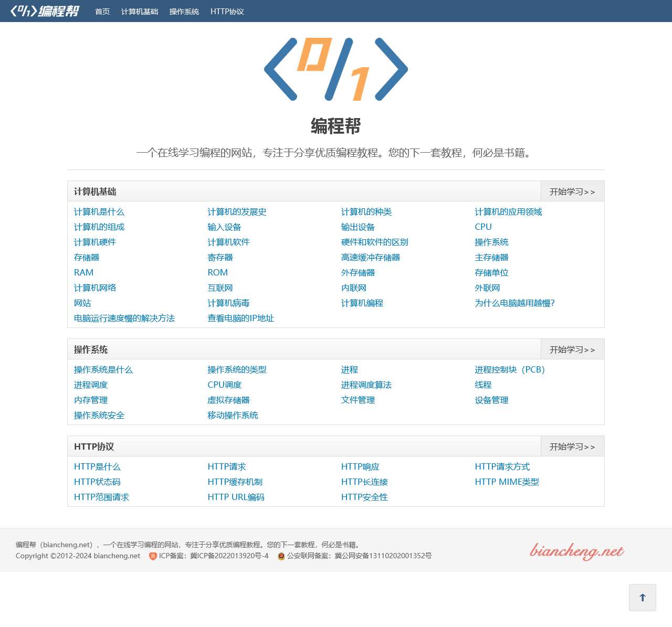Click the 编程帮 logo in the navigation bar

[45, 11]
